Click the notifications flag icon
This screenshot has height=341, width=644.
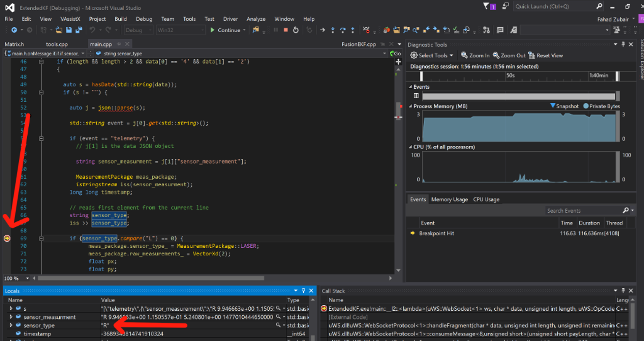[x=487, y=6]
